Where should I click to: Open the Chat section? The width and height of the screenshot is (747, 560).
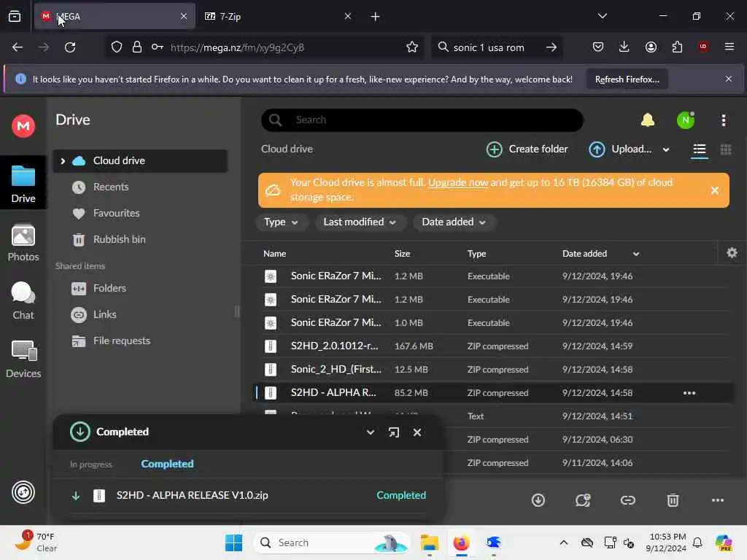[23, 301]
